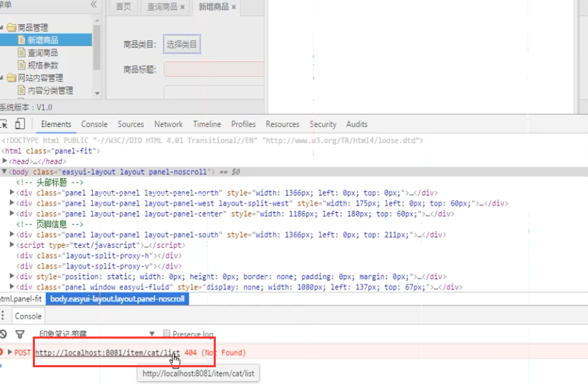The image size is (588, 384).
Task: Open the Network panel tab
Action: click(168, 124)
